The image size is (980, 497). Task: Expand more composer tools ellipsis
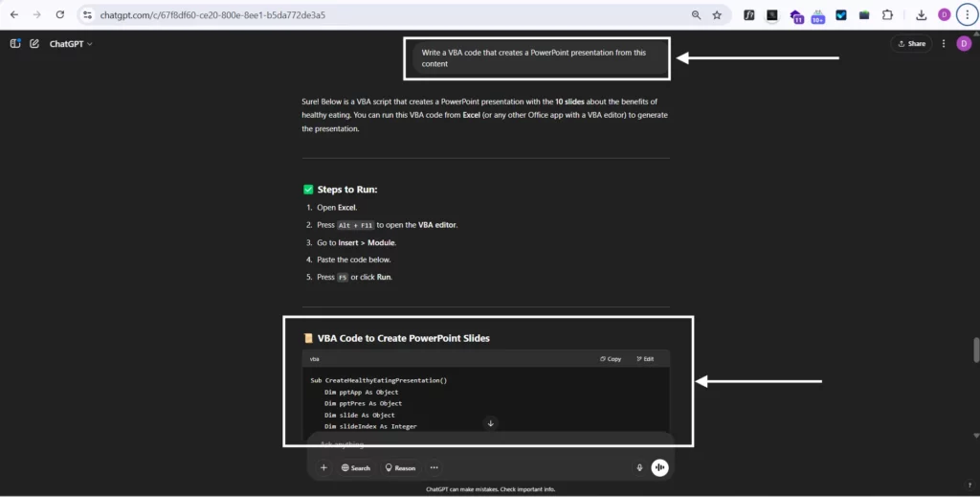434,468
